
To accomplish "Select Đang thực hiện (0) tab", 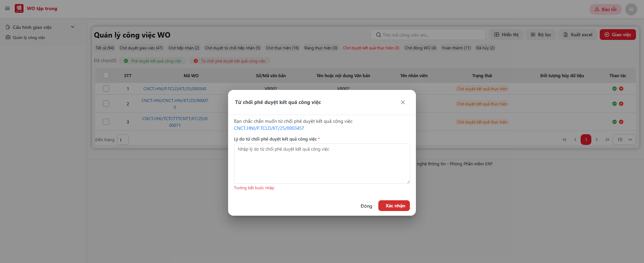I will tap(321, 48).
